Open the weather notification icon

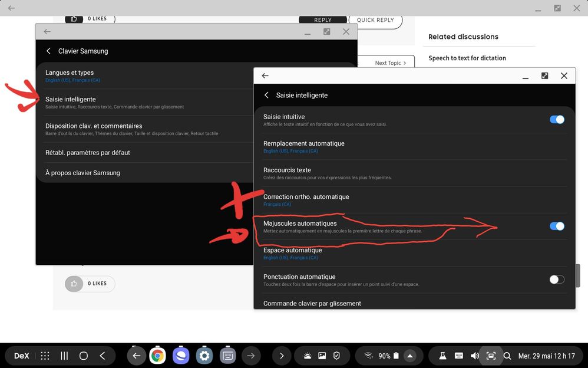[x=308, y=356]
